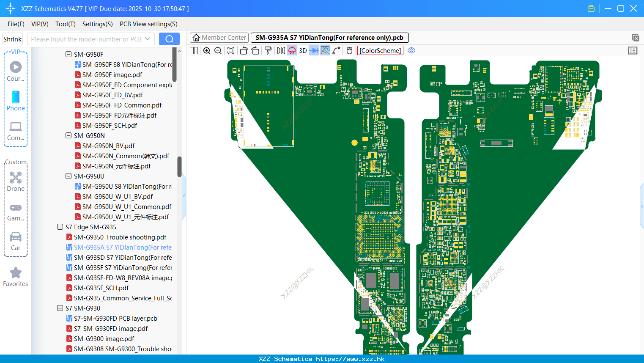Click the blue search button
The height and width of the screenshot is (363, 644).
coord(169,39)
